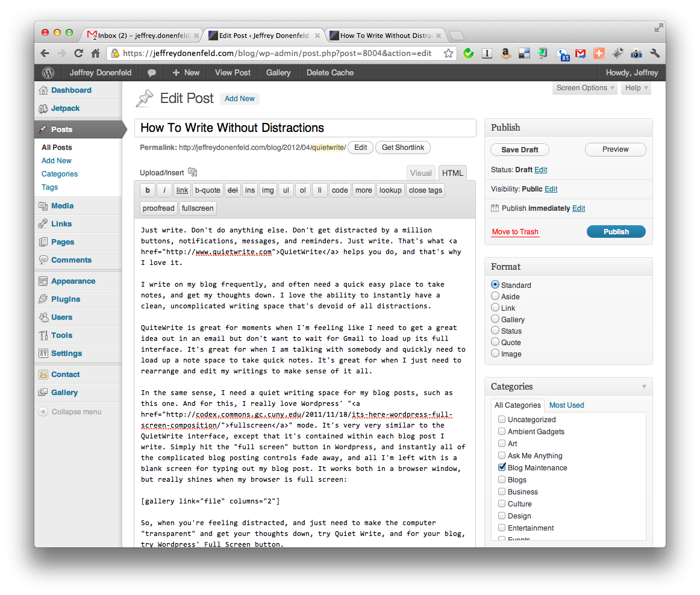This screenshot has height=595, width=700.
Task: Click Delete Cache in the admin bar
Action: click(330, 73)
